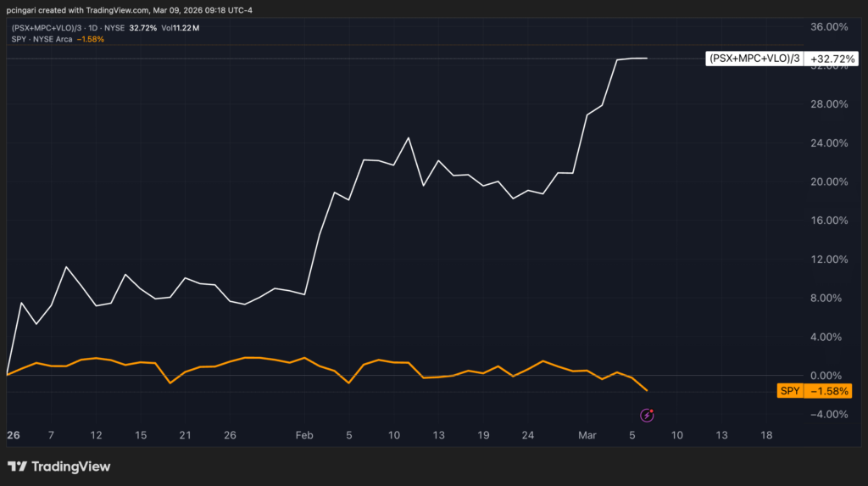Viewport: 868px width, 486px height.
Task: Click the 32.72% value in top legend
Action: click(142, 28)
